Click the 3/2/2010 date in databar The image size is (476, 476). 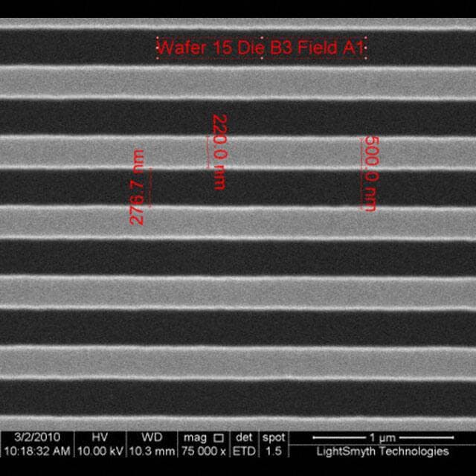(37, 437)
